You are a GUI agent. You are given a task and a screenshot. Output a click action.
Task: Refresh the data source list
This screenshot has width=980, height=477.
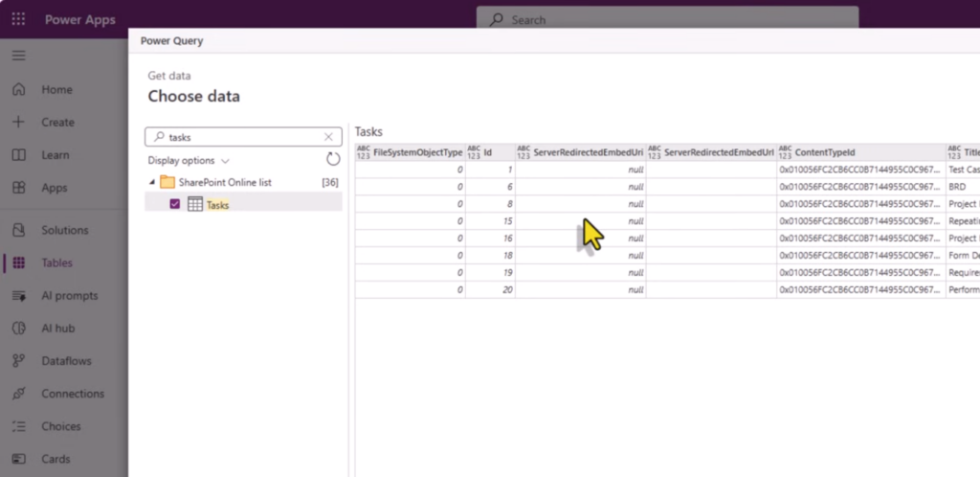333,159
